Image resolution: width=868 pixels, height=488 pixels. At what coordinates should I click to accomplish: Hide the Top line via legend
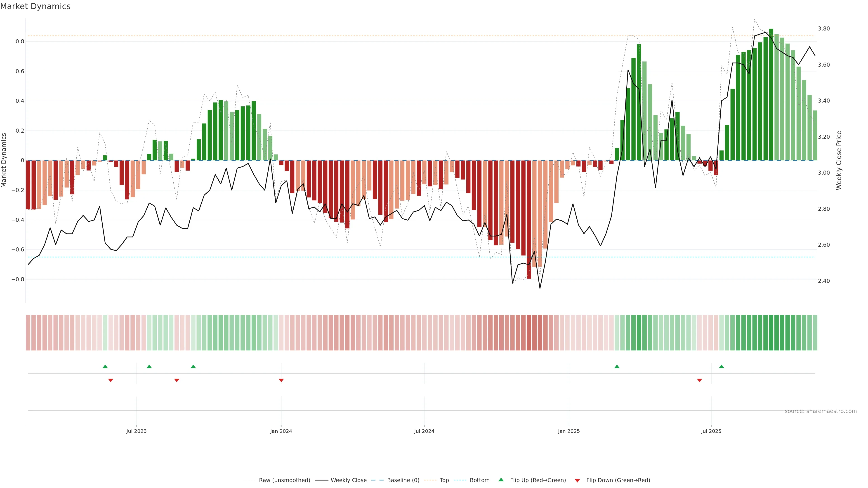pyautogui.click(x=444, y=480)
